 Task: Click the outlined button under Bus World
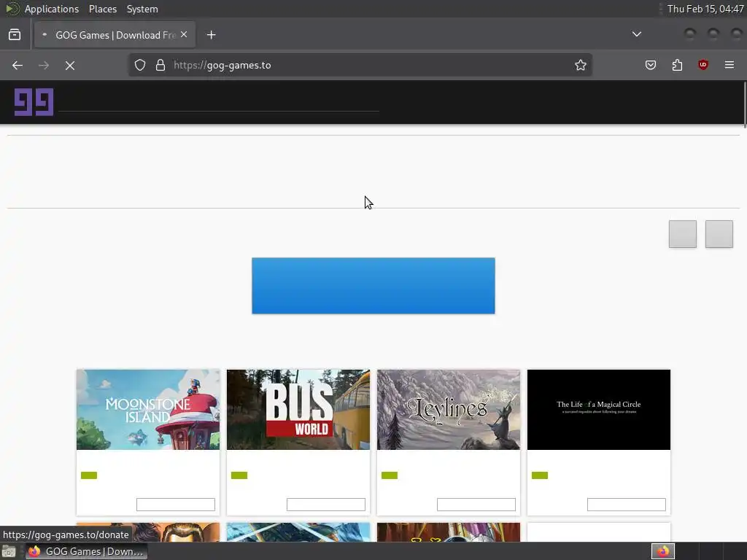click(x=326, y=505)
